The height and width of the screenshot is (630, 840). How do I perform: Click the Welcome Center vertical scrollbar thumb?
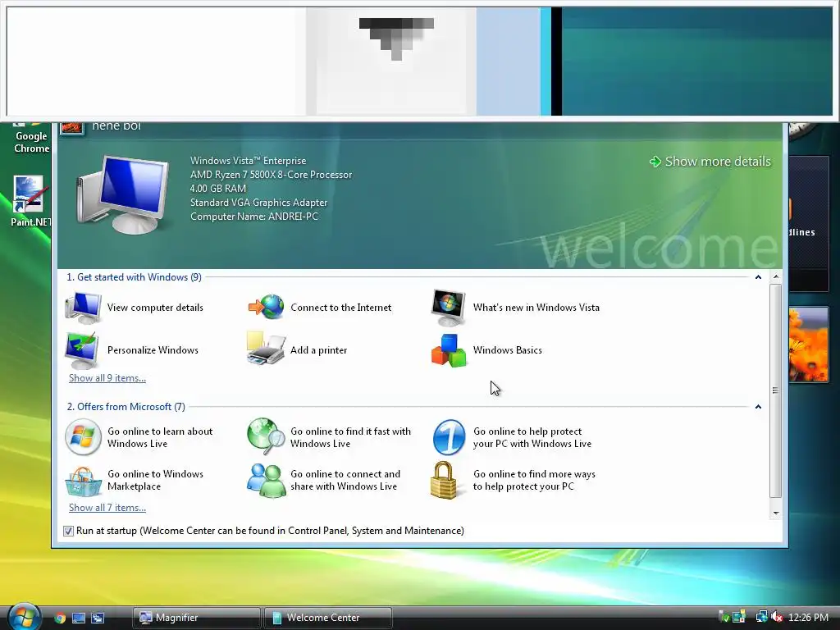pos(776,390)
